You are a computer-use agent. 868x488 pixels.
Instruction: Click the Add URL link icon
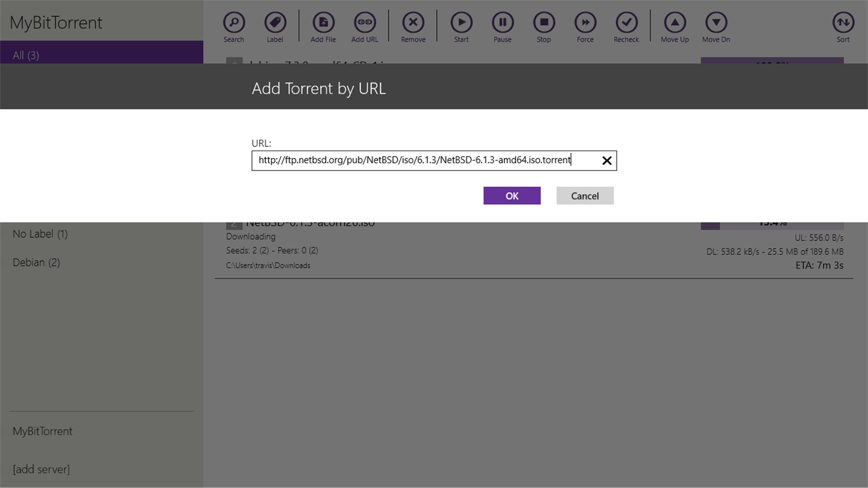click(x=365, y=23)
